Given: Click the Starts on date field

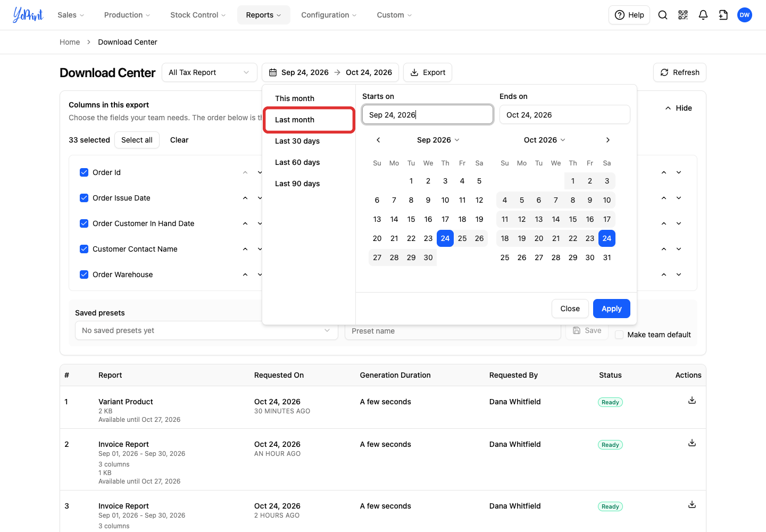Looking at the screenshot, I should (x=428, y=115).
